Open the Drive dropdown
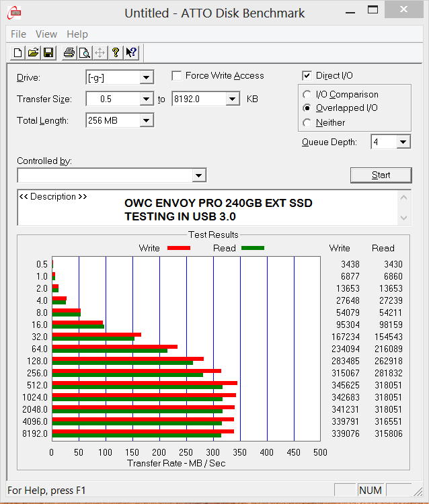429x504 pixels. pos(146,78)
